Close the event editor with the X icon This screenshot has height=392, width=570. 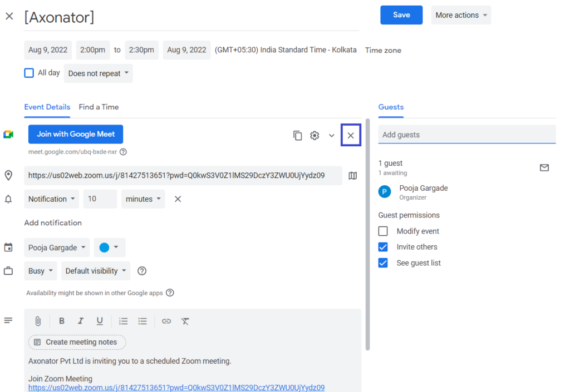(x=9, y=16)
